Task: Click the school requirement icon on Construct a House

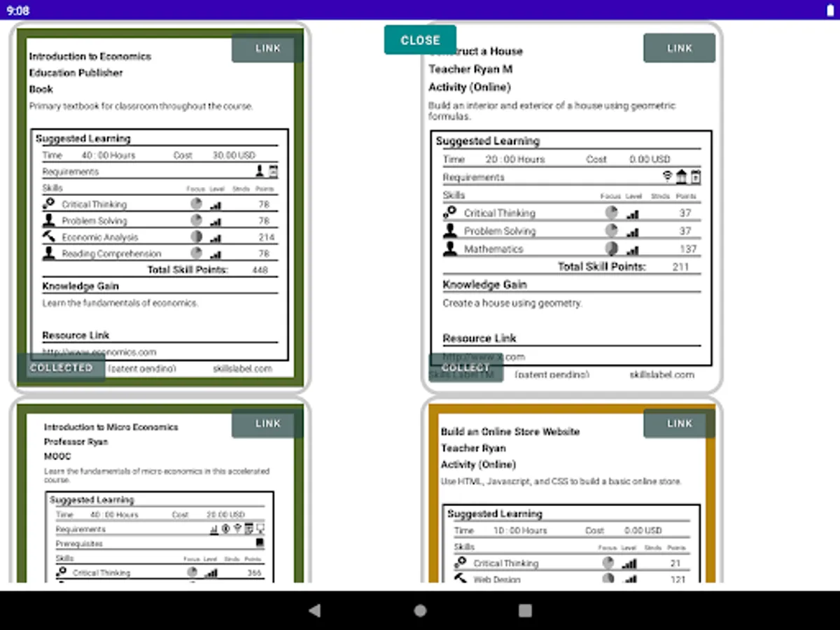Action: click(681, 176)
